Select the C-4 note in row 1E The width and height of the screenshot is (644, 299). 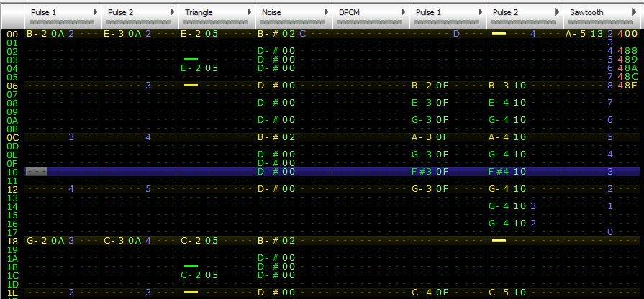click(421, 293)
